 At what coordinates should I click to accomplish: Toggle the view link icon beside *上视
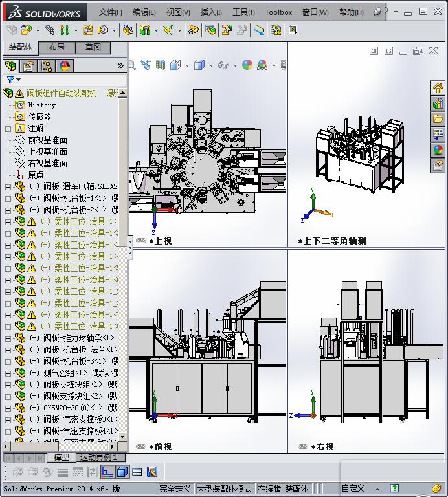coord(140,241)
